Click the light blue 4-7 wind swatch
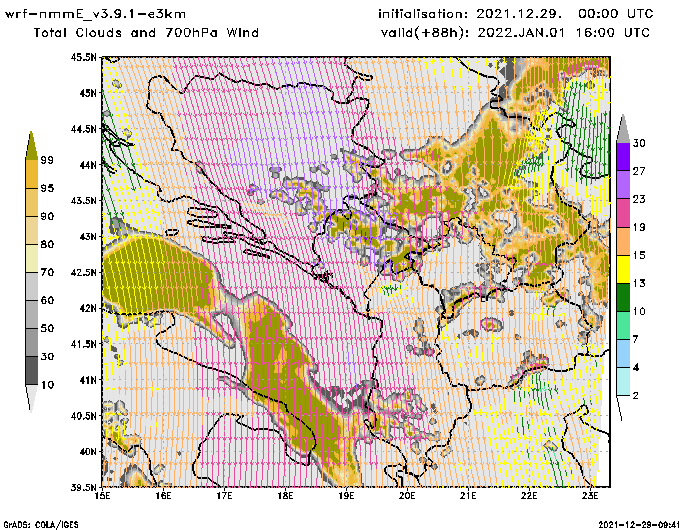Viewport: 700px width, 530px height. (623, 354)
